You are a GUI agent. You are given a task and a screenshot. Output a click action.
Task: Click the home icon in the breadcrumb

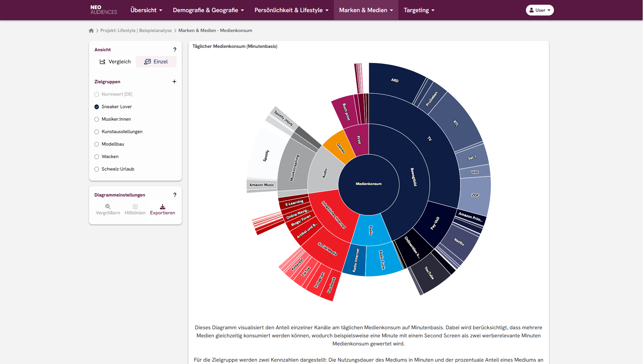91,31
